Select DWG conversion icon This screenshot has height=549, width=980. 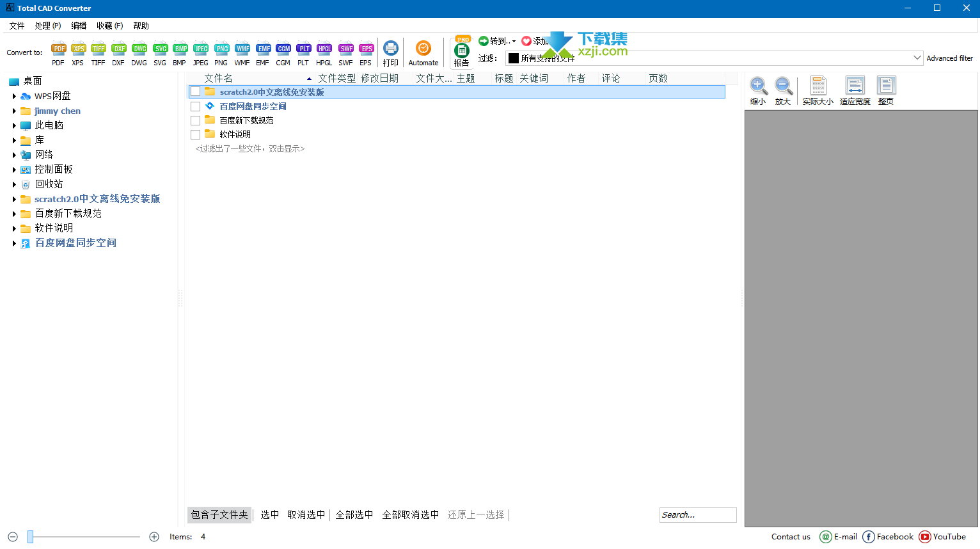pyautogui.click(x=139, y=54)
